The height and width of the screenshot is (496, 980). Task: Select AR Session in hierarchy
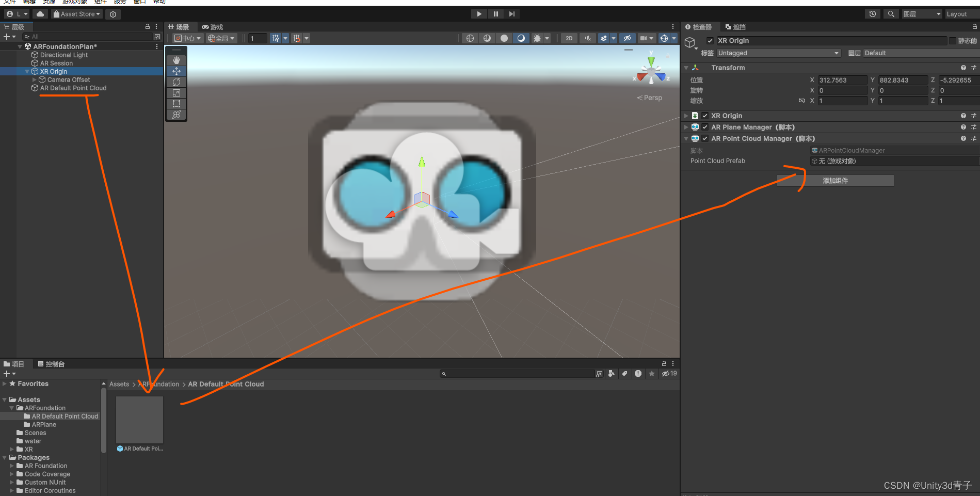pyautogui.click(x=56, y=63)
